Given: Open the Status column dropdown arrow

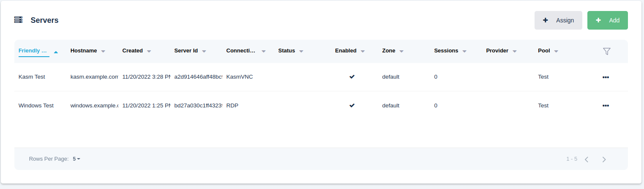Looking at the screenshot, I should [301, 51].
